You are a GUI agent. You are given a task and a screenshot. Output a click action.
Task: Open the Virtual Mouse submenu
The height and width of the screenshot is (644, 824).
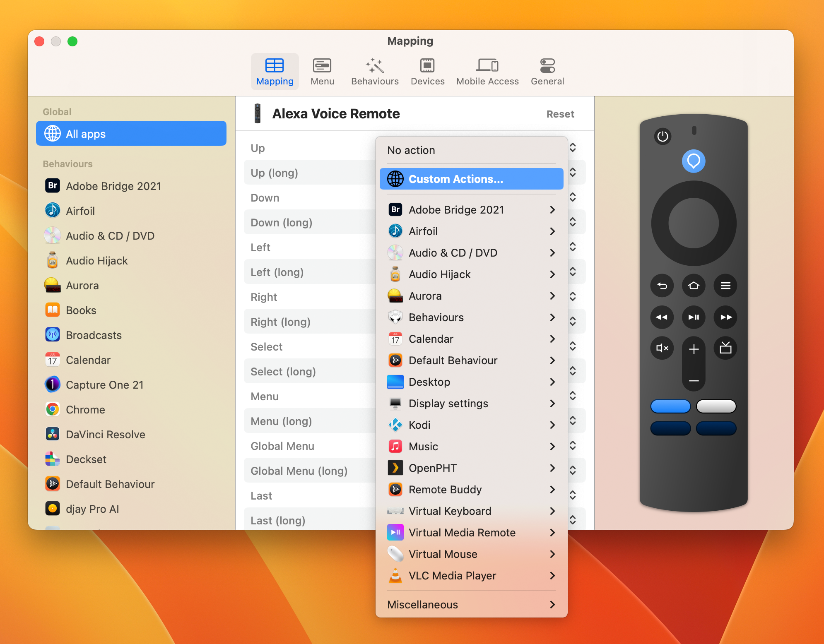[471, 554]
